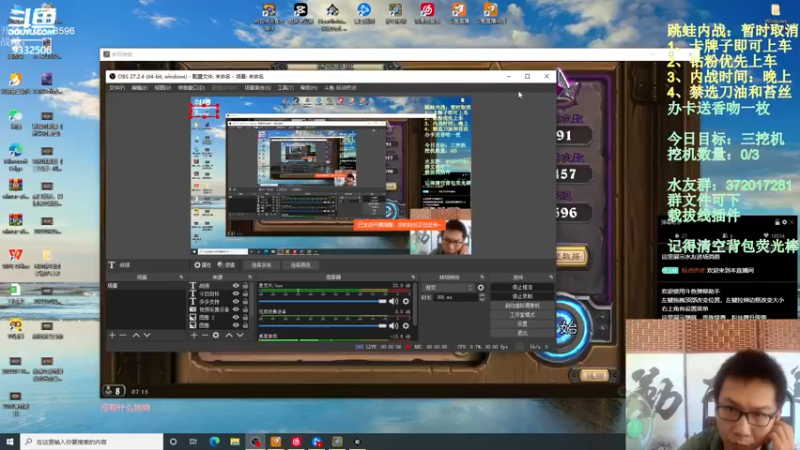Open the 停靠窗口(D) menu in OBS

pos(191,88)
